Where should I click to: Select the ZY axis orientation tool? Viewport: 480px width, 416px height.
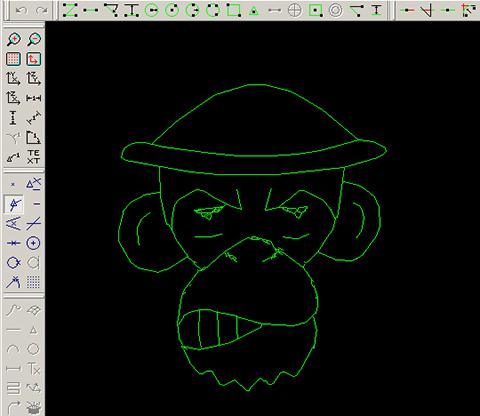click(x=34, y=79)
